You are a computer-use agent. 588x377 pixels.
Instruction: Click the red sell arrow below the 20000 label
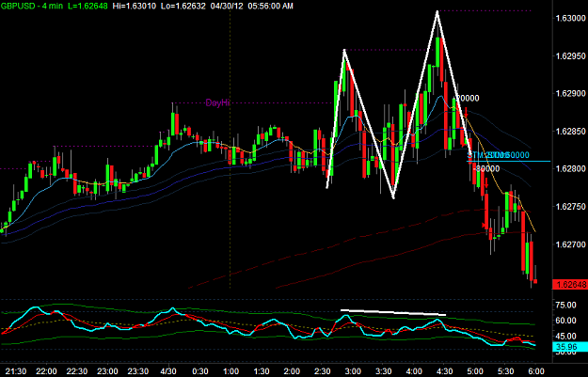point(466,112)
